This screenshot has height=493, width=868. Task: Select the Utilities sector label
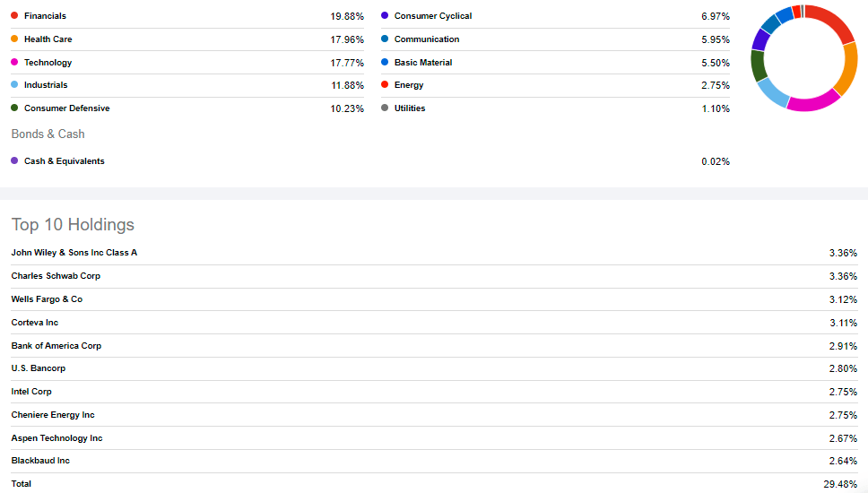410,108
